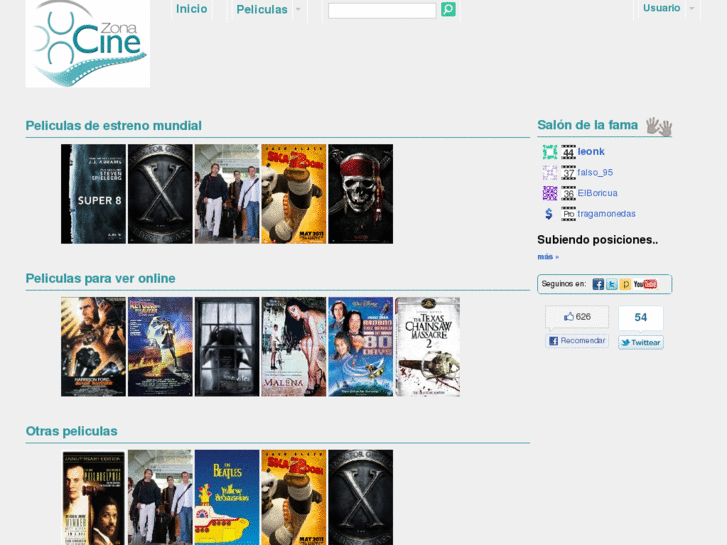
Task: Open the Beatles Yellow Submarine poster
Action: (x=227, y=497)
